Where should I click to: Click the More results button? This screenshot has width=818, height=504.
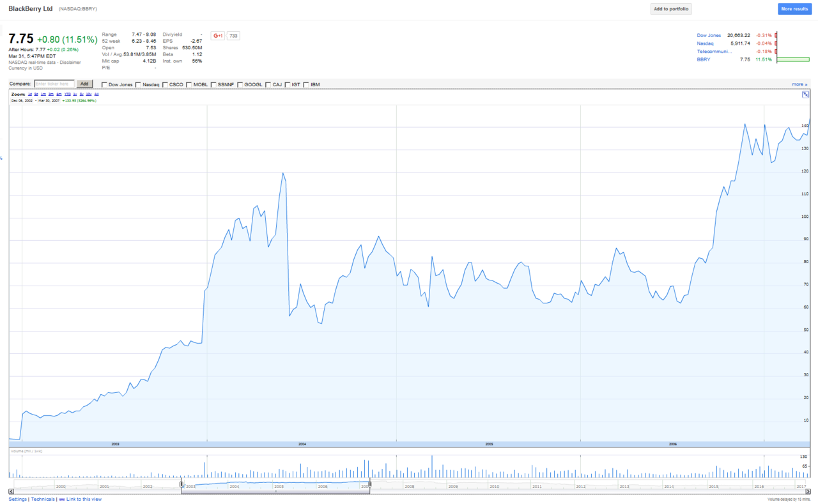[794, 9]
